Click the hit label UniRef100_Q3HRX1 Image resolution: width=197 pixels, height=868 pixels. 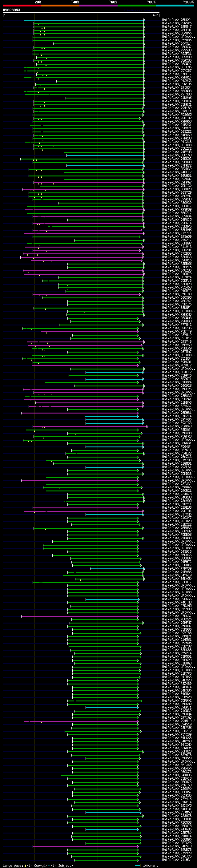[x=177, y=104]
